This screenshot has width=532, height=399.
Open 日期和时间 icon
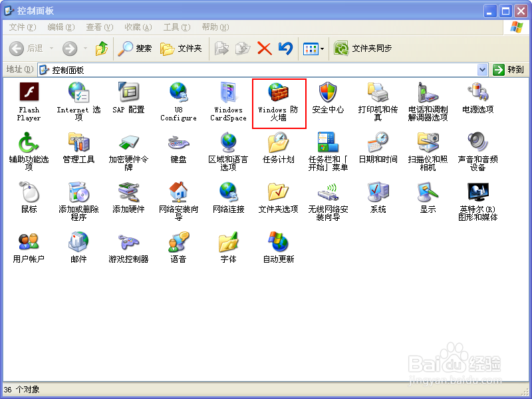pyautogui.click(x=378, y=148)
